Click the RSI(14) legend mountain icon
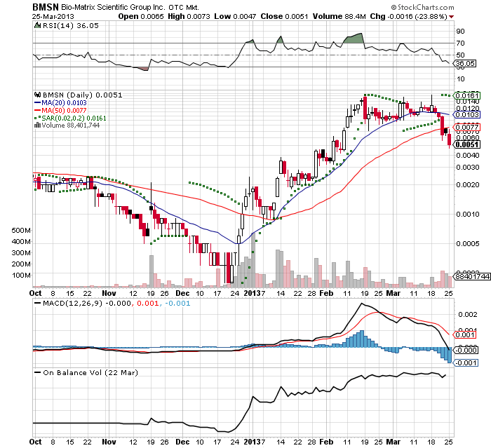The image size is (491, 448). [x=37, y=26]
